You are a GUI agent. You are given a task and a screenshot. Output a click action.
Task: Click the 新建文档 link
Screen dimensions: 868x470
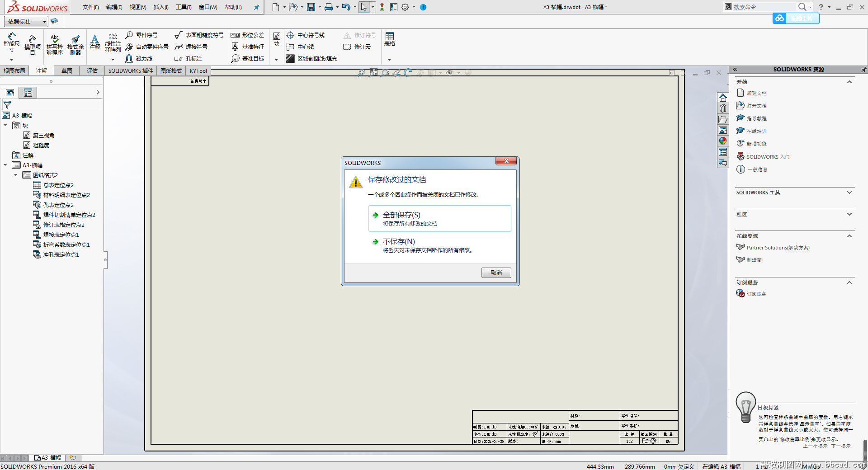click(756, 93)
